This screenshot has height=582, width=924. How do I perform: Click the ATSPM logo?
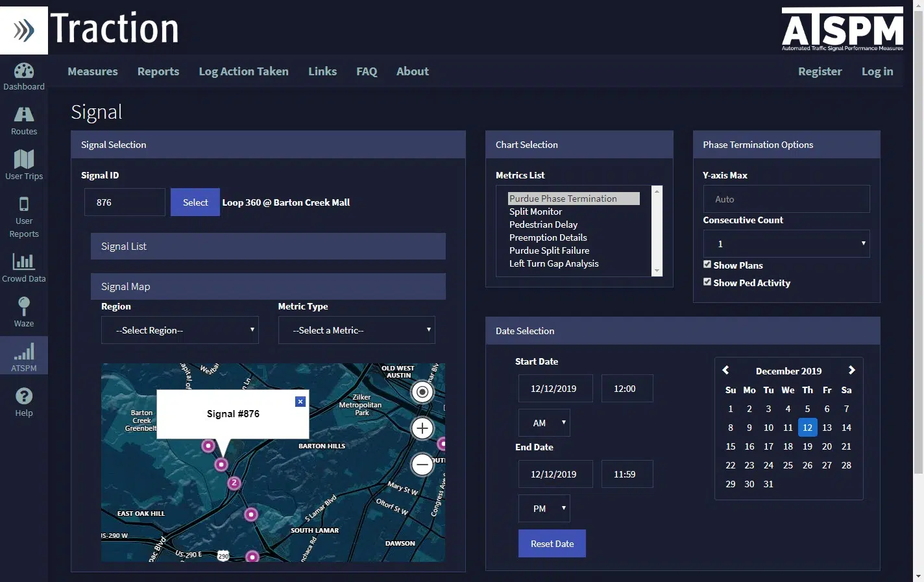[x=842, y=29]
